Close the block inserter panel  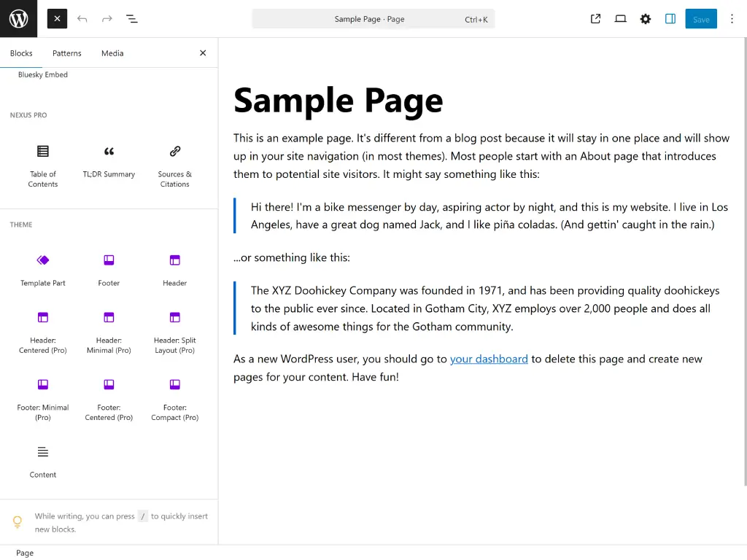[202, 52]
